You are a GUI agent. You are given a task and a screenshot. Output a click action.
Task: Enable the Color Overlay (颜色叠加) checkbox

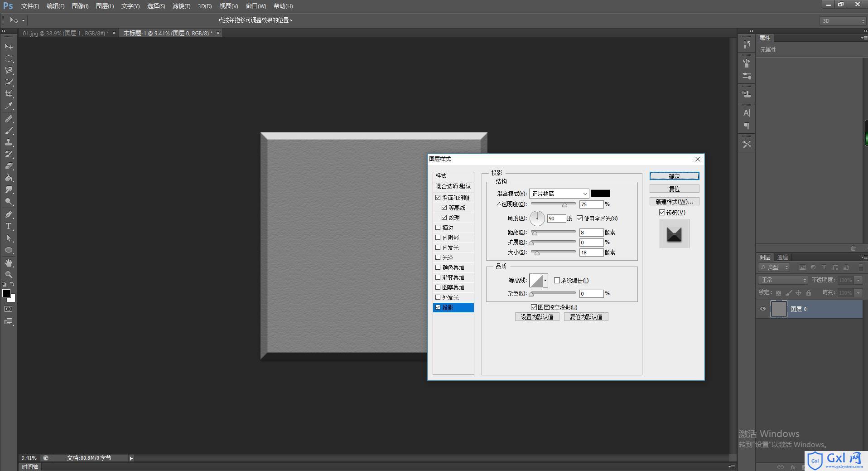point(438,267)
